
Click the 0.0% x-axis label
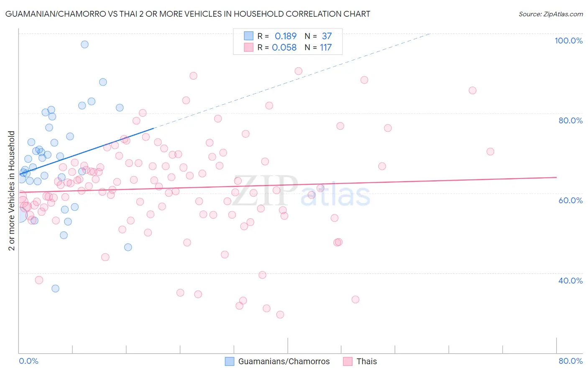(29, 361)
